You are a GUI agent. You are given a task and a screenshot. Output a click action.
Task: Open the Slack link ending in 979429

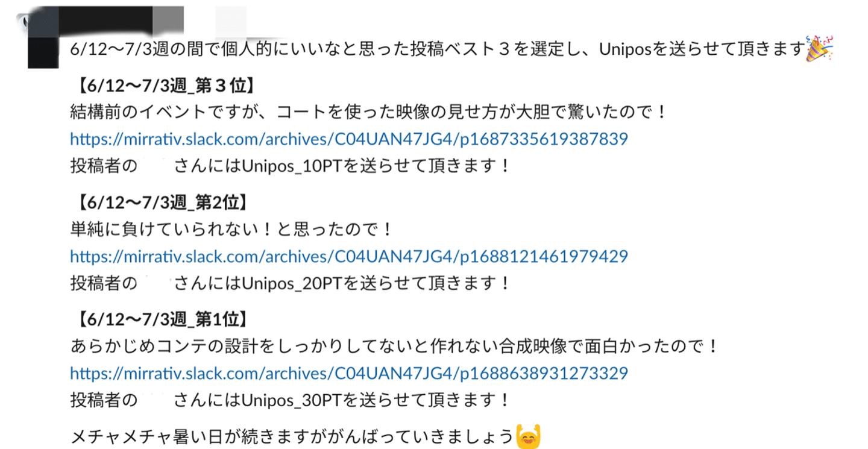(x=349, y=257)
